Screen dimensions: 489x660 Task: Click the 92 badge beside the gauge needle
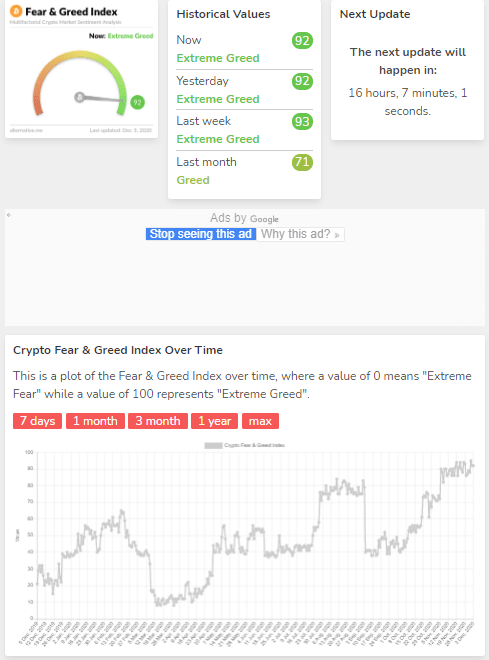click(x=137, y=102)
